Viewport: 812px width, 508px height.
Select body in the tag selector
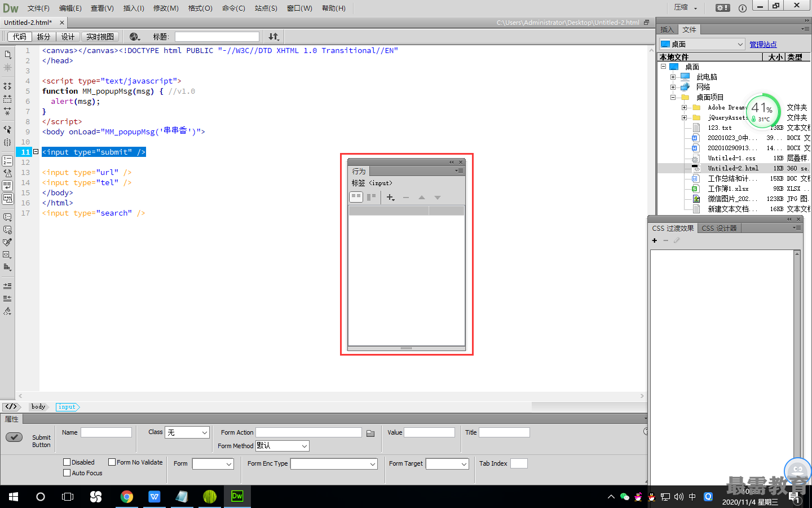38,406
